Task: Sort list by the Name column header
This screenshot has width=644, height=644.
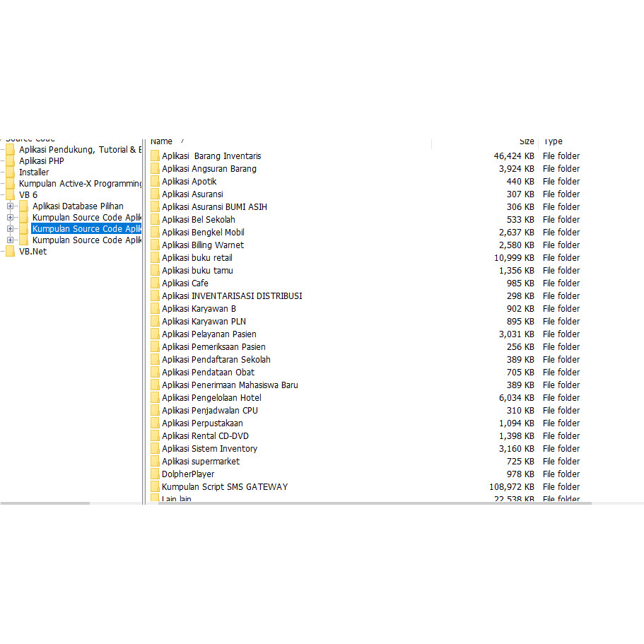Action: tap(161, 141)
